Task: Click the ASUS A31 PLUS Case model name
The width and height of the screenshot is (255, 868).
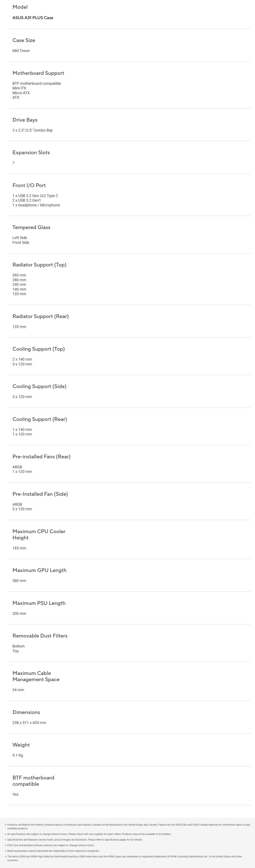Action: click(33, 17)
